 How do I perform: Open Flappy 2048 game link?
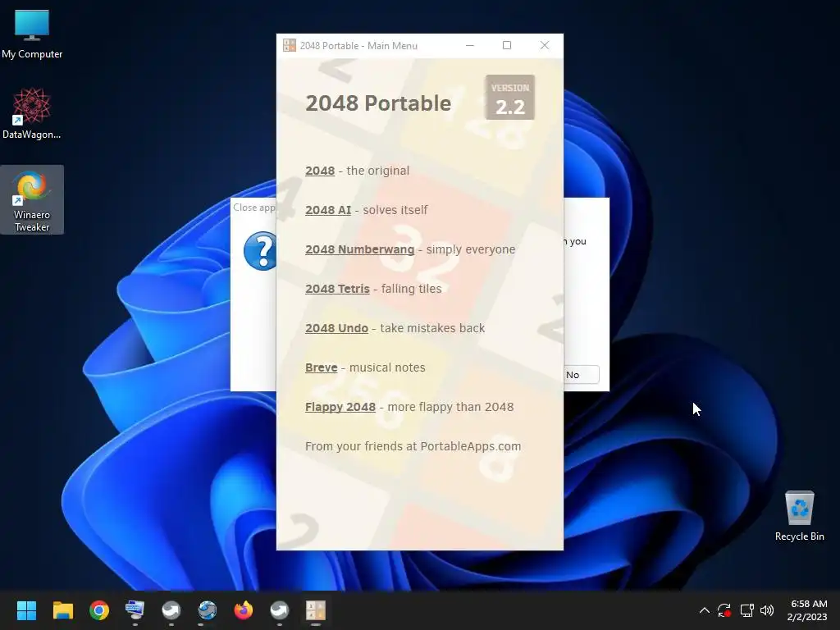[x=340, y=407]
